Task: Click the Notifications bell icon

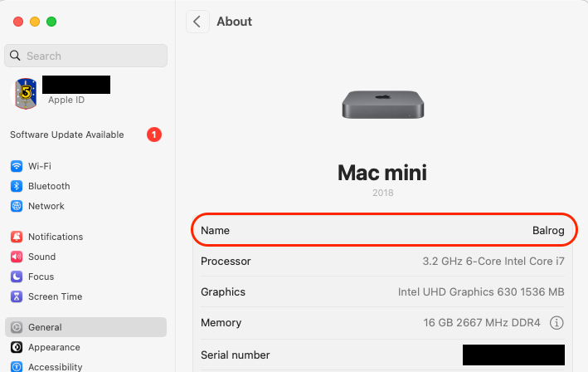Action: [x=17, y=237]
